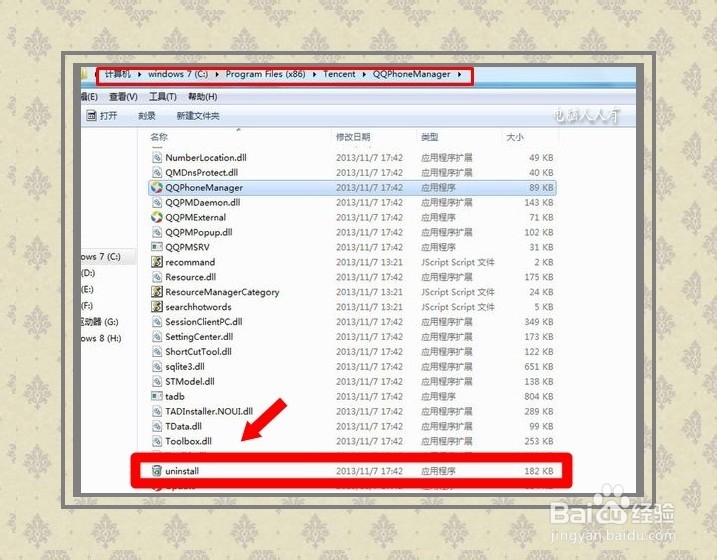The height and width of the screenshot is (560, 717).
Task: Click the QQPhoneManager row name text
Action: (204, 187)
